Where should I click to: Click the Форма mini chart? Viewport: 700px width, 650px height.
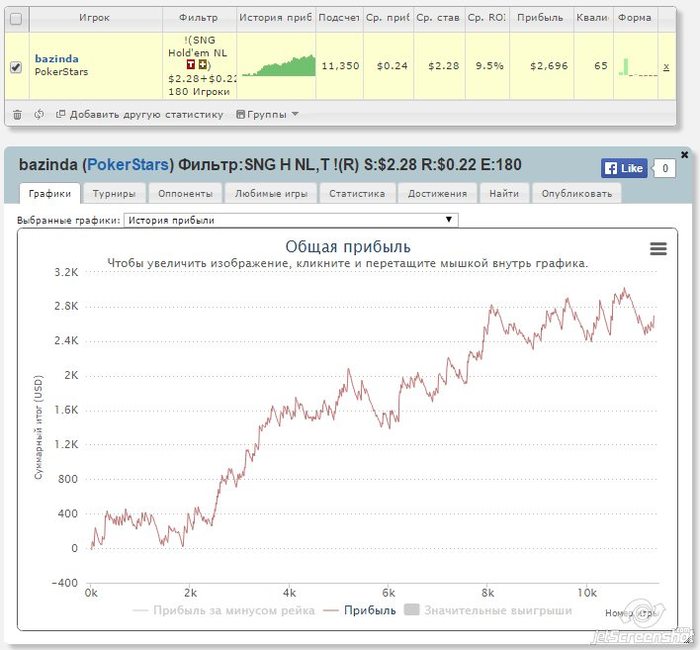point(638,67)
